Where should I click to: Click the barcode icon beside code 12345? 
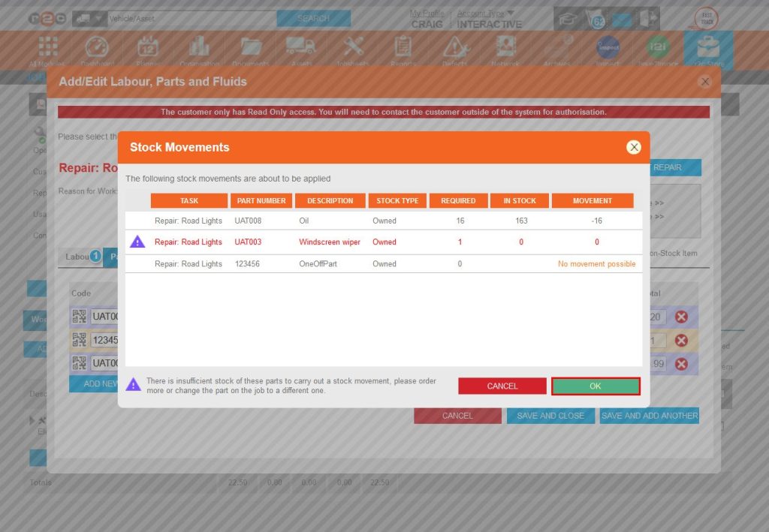point(80,341)
